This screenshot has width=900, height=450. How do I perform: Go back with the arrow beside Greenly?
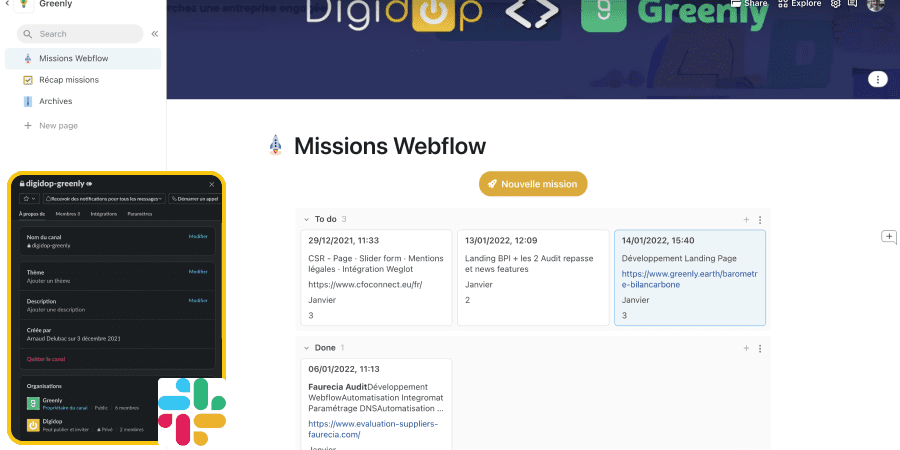pos(6,3)
